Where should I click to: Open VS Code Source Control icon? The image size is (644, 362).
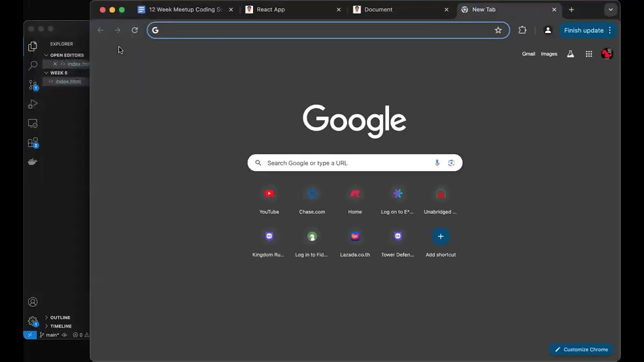33,85
